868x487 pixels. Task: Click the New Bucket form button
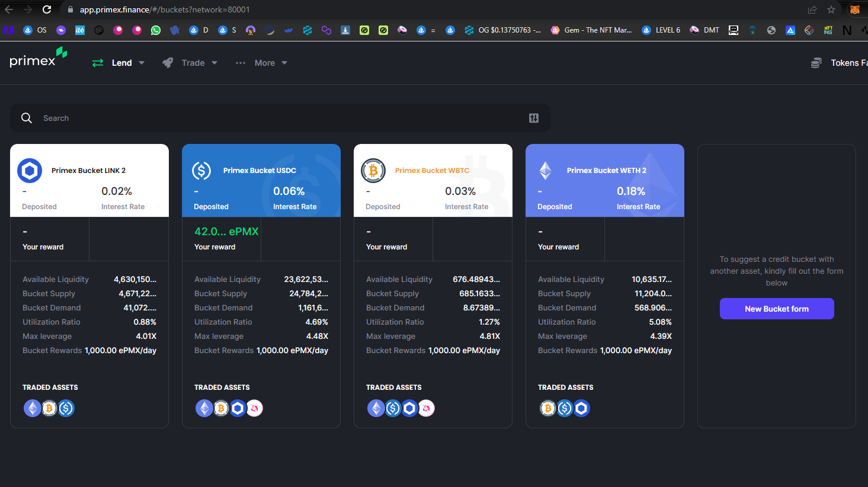[777, 309]
